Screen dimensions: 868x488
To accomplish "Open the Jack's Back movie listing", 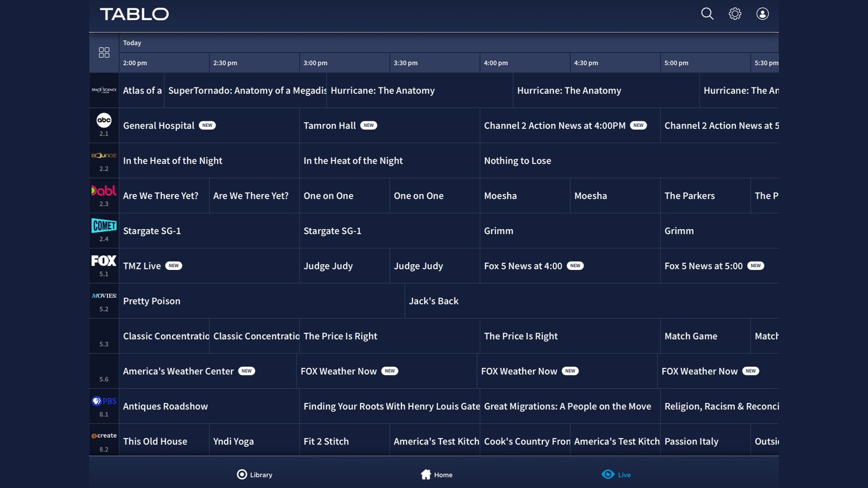I will pyautogui.click(x=434, y=301).
